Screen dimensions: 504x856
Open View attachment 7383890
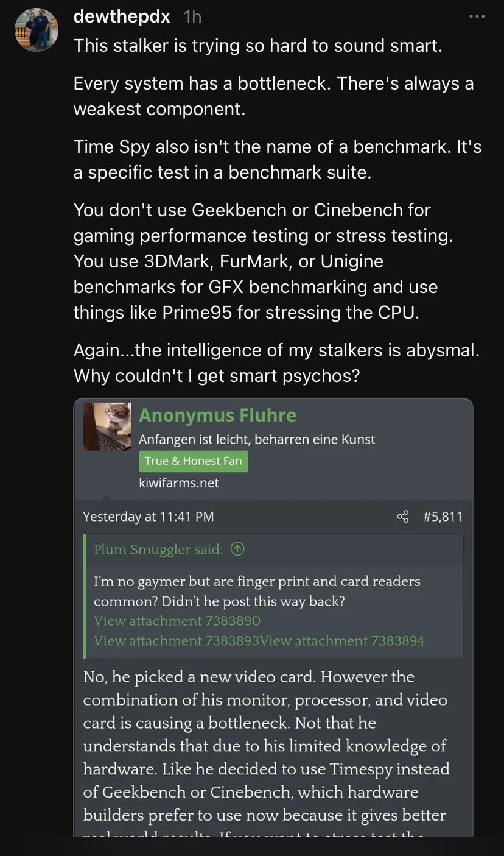pos(177,621)
